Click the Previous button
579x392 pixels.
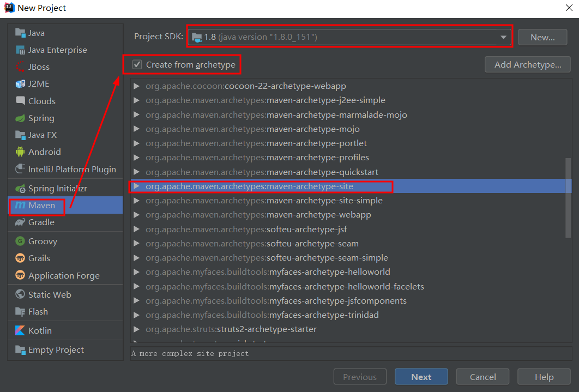(x=360, y=377)
